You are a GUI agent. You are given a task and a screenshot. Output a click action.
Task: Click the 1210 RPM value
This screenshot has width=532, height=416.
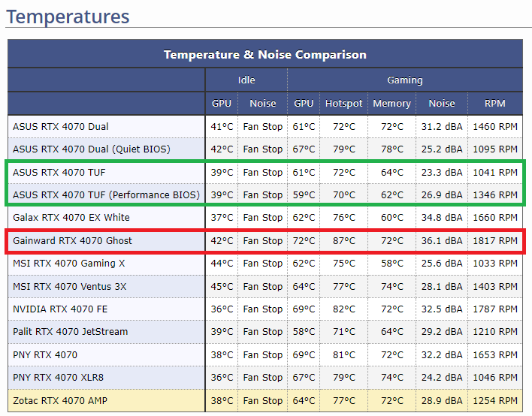(495, 332)
